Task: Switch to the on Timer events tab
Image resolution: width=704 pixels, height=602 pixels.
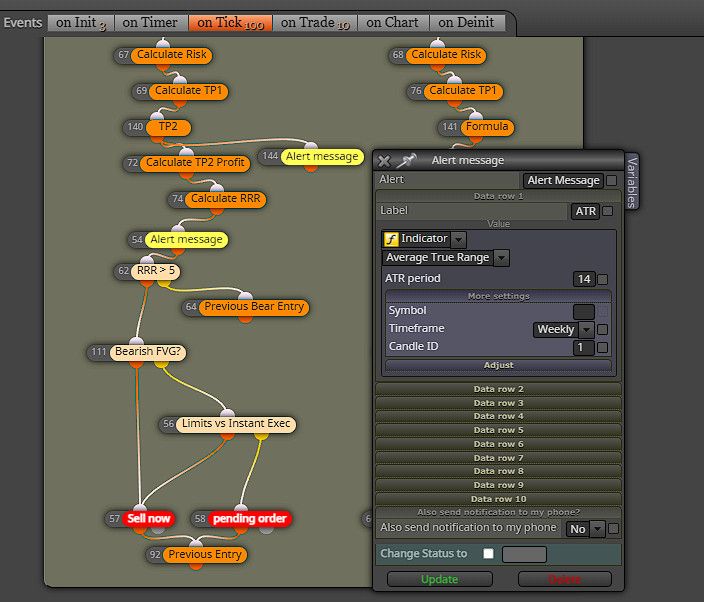Action: 150,23
